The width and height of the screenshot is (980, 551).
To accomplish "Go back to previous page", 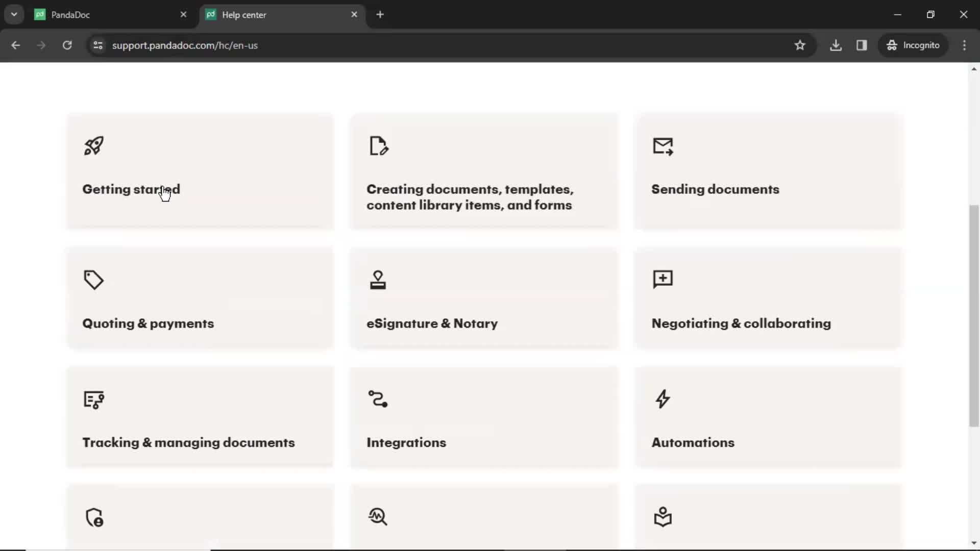I will (16, 45).
